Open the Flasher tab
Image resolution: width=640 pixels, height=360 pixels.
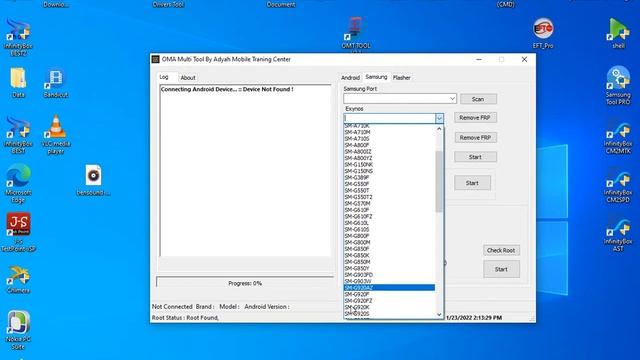402,78
